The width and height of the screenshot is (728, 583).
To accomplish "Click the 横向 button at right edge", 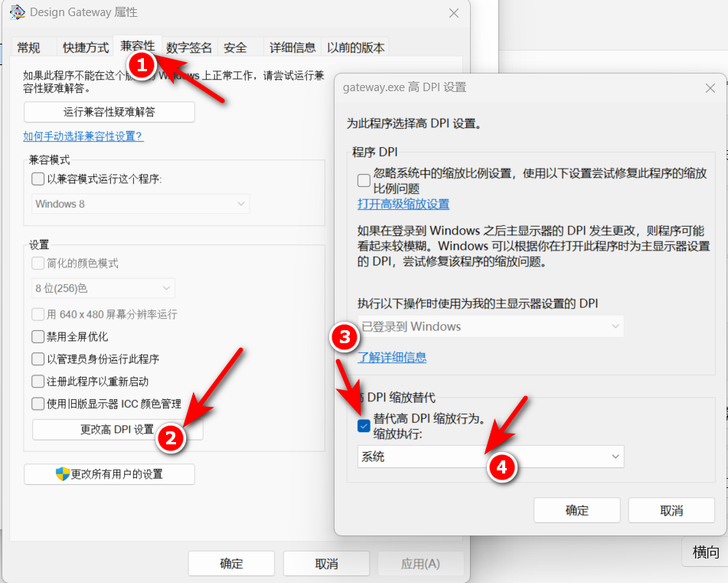I will [x=705, y=552].
